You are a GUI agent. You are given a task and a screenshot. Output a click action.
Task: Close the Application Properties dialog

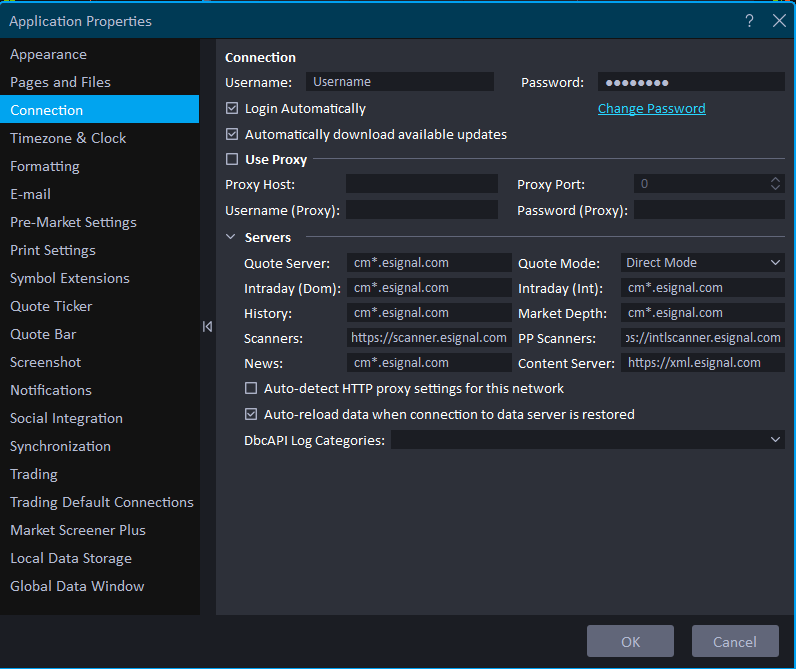(779, 21)
